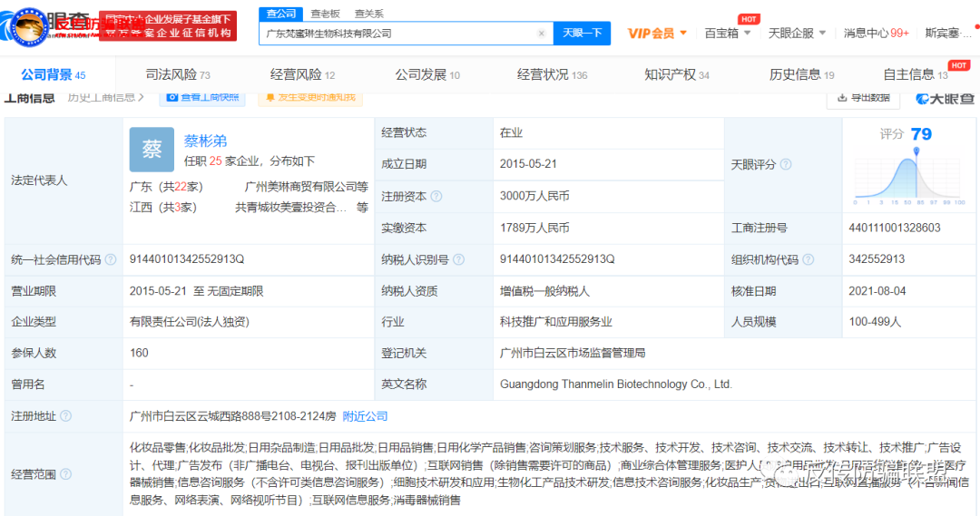The height and width of the screenshot is (516, 980).
Task: Click establishment date 2015-05-21 beside 成立日期
Action: 528,164
